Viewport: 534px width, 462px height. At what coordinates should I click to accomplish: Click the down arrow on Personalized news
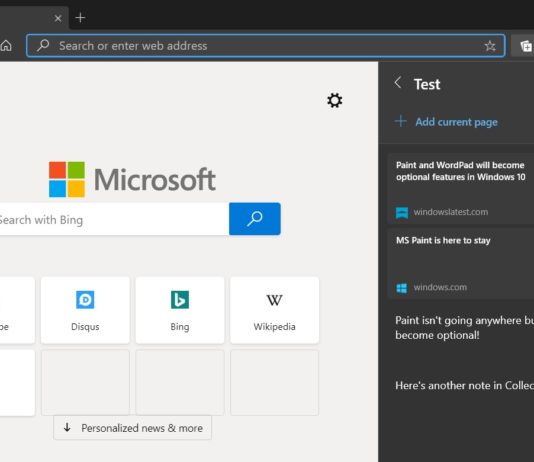[x=67, y=427]
